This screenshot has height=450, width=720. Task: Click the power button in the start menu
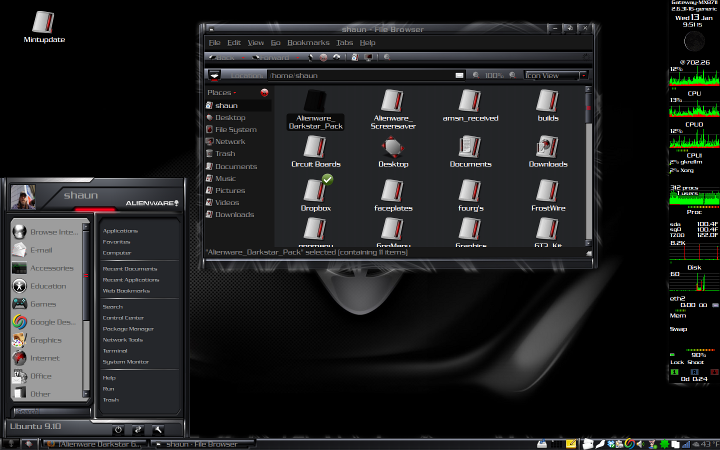[x=118, y=430]
